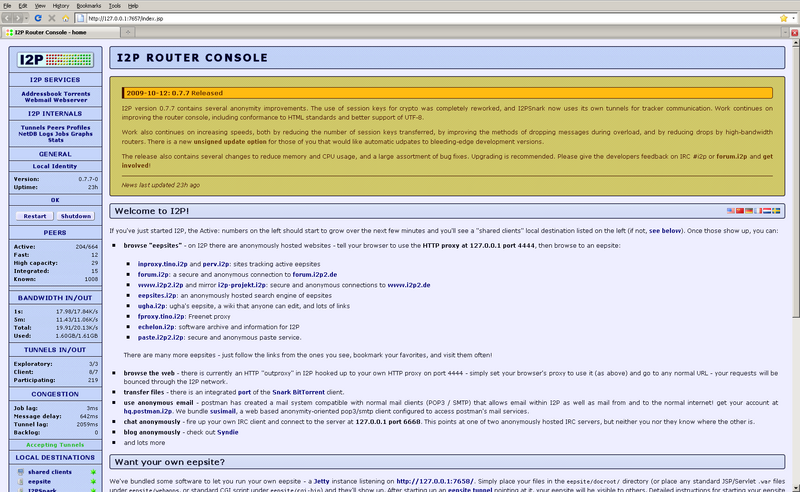The width and height of the screenshot is (800, 492).
Task: Click the Shutdown button
Action: [x=76, y=216]
